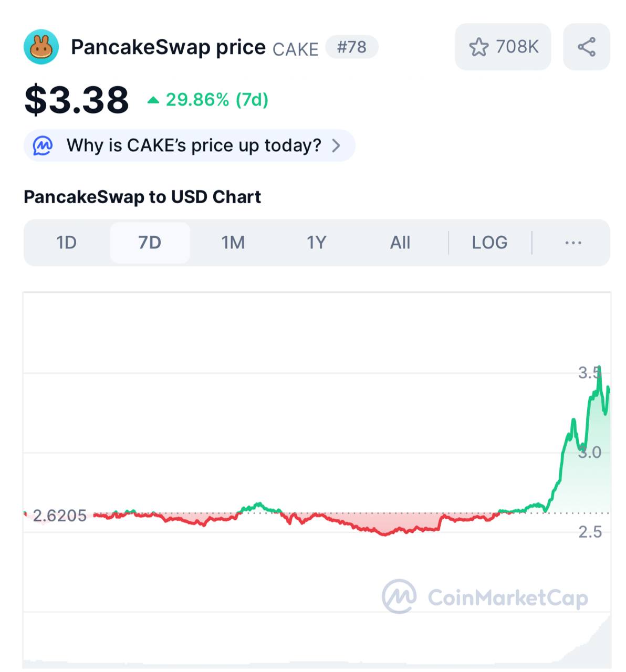Show the 1Y price chart
Image resolution: width=626 pixels, height=672 pixels.
click(x=317, y=243)
